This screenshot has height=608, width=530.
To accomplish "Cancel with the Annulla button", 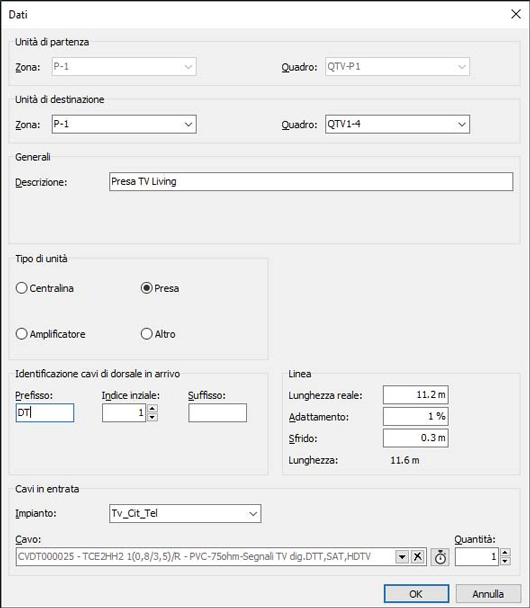I will coord(488,594).
